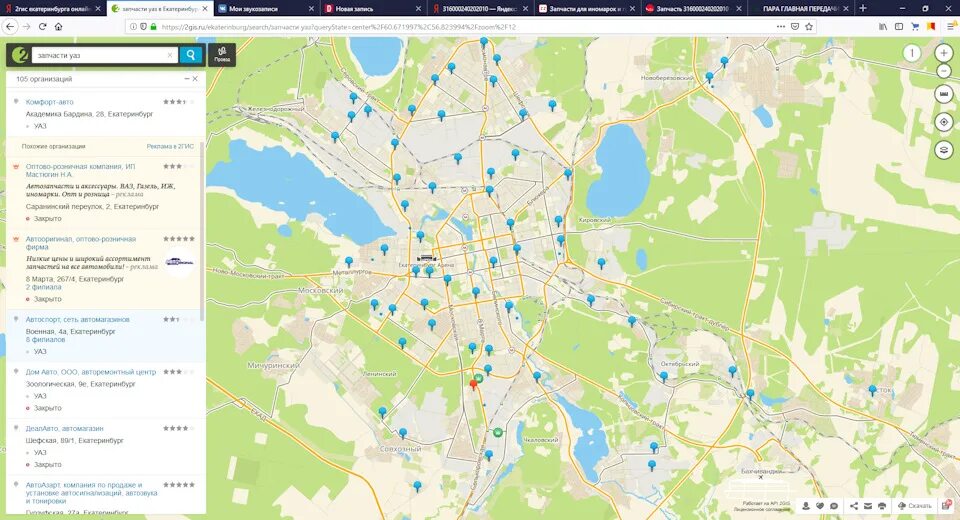Open the ДеалАвто, автомагазин listing
The height and width of the screenshot is (520, 960).
[x=64, y=428]
